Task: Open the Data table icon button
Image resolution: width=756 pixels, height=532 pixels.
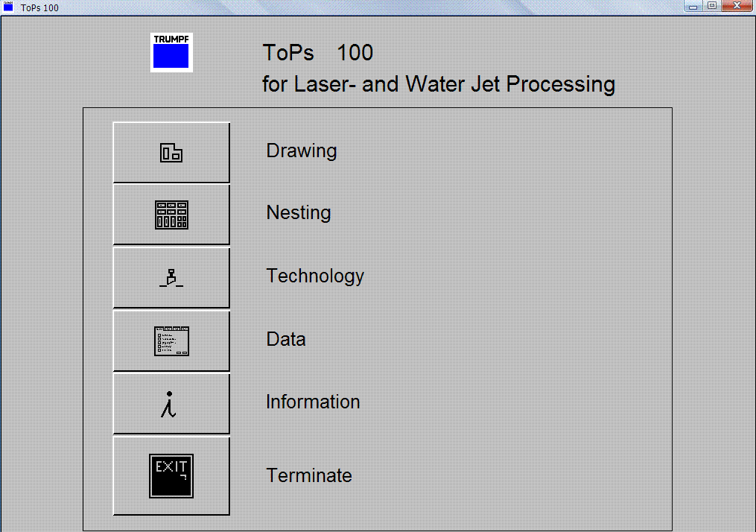Action: [171, 341]
